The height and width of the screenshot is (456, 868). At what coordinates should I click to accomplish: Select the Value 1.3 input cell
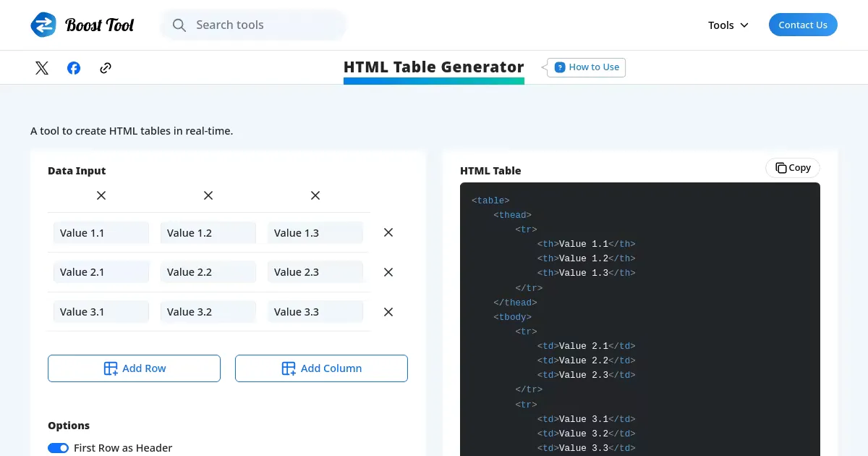click(x=315, y=233)
